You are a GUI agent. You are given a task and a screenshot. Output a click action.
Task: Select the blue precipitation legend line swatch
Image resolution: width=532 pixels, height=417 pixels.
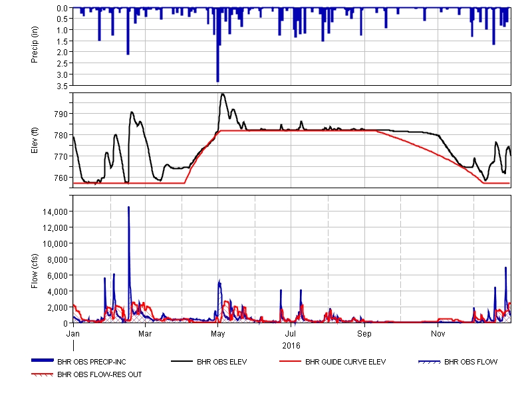point(43,360)
